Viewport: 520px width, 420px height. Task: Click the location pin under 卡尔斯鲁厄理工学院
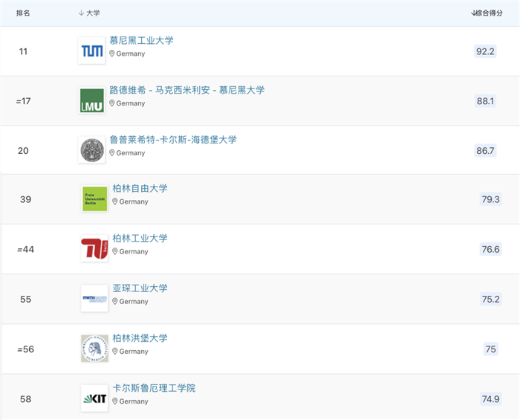coord(115,401)
